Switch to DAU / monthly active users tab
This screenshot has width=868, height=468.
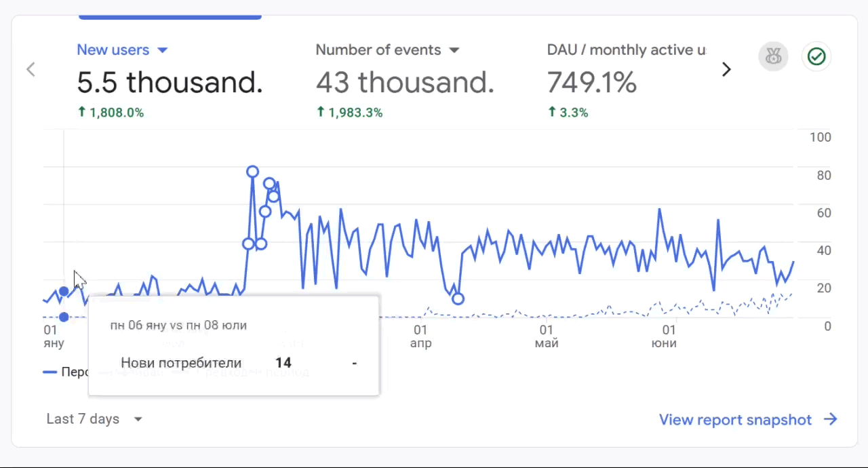tap(625, 50)
